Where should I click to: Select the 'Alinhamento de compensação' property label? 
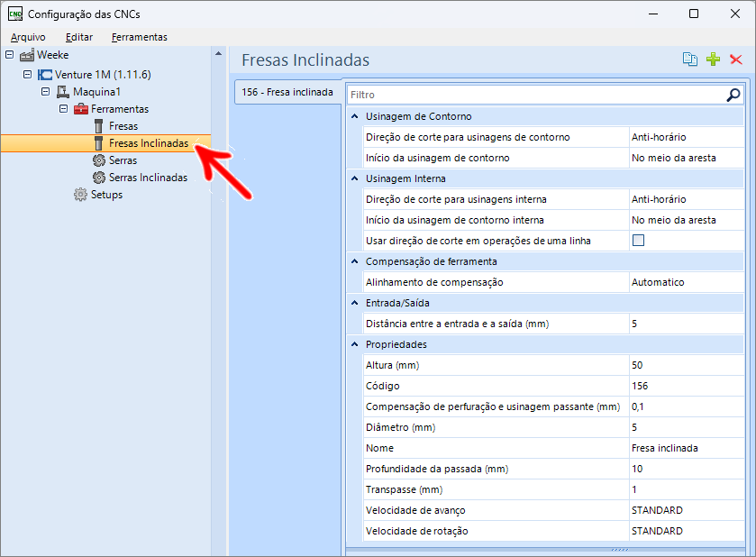pyautogui.click(x=434, y=282)
